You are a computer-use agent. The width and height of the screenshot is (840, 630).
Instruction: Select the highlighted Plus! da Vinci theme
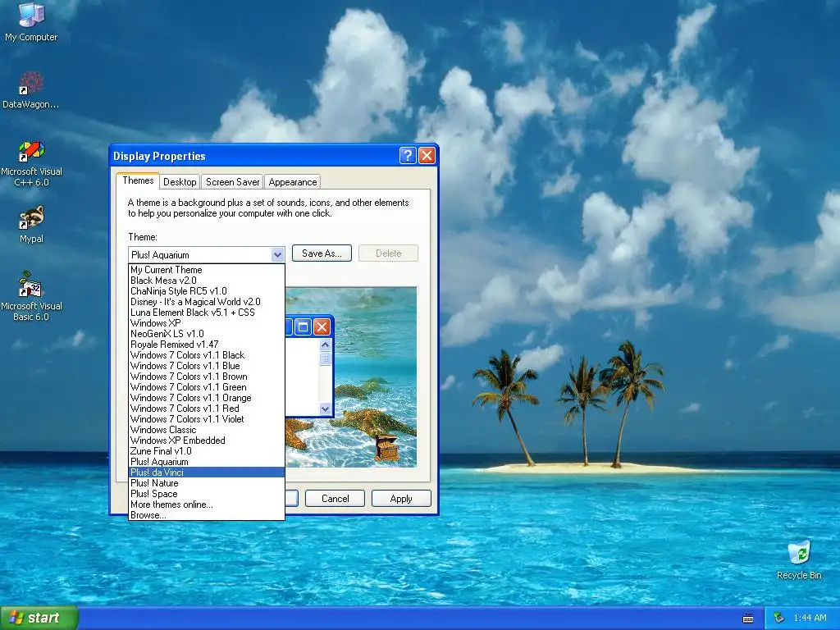pos(207,472)
